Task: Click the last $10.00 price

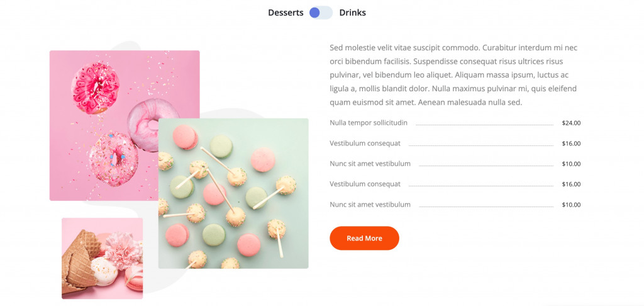Action: tap(571, 205)
